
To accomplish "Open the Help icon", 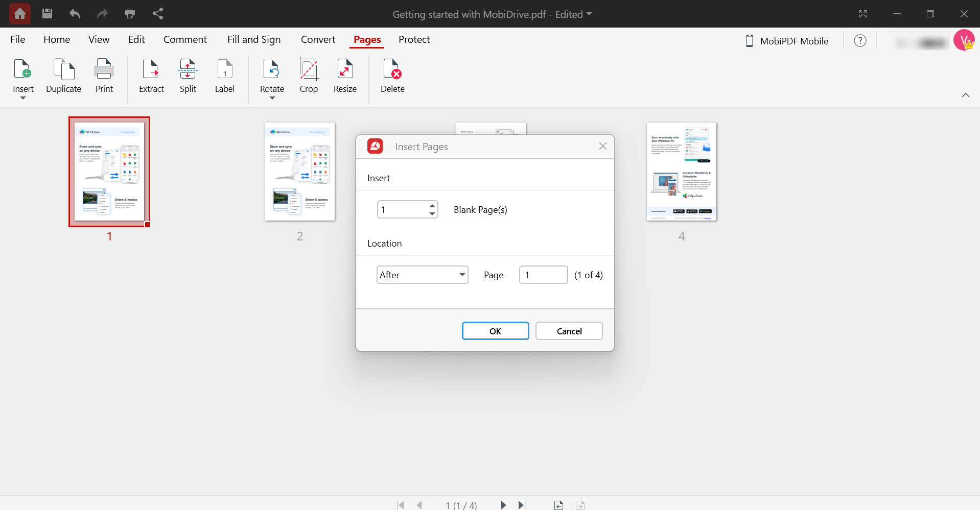I will pos(860,40).
